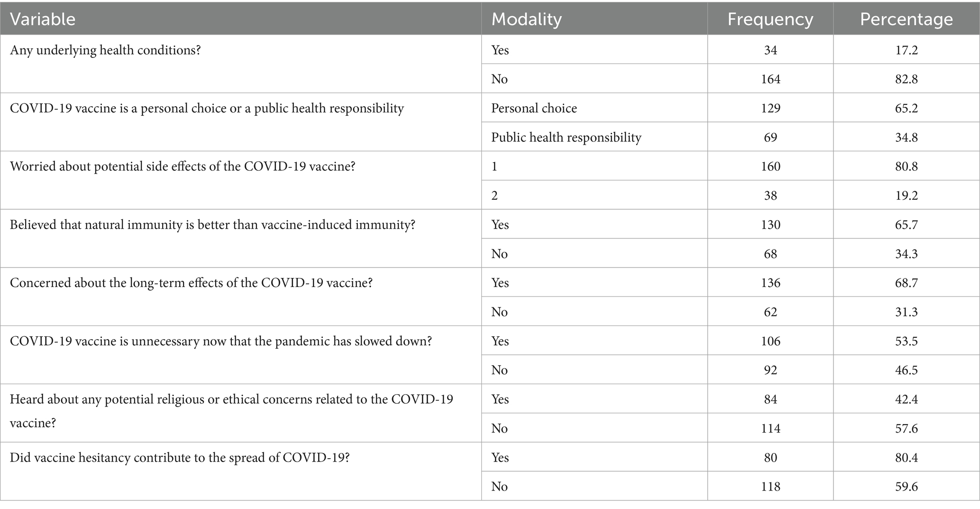Image resolution: width=980 pixels, height=509 pixels.
Task: Click the frequency value 136
Action: (x=770, y=283)
